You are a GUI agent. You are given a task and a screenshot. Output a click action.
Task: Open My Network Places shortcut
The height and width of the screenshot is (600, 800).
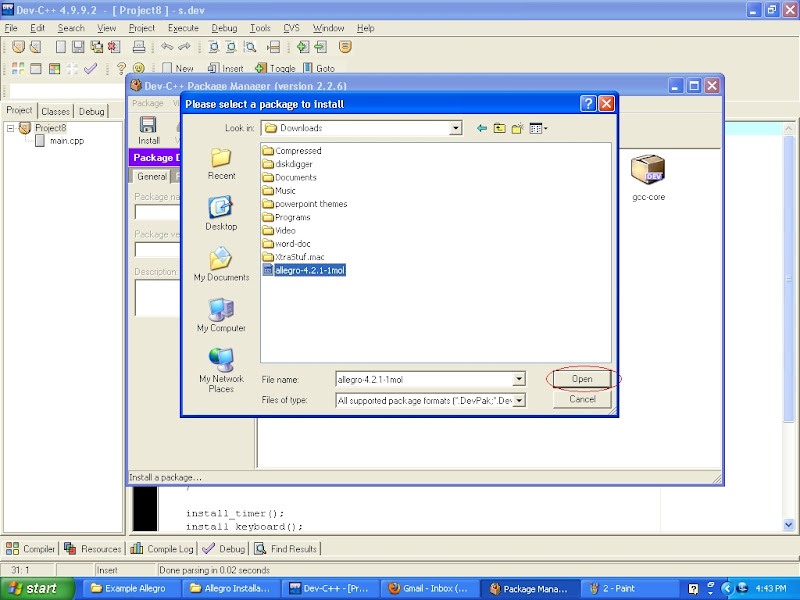(221, 370)
